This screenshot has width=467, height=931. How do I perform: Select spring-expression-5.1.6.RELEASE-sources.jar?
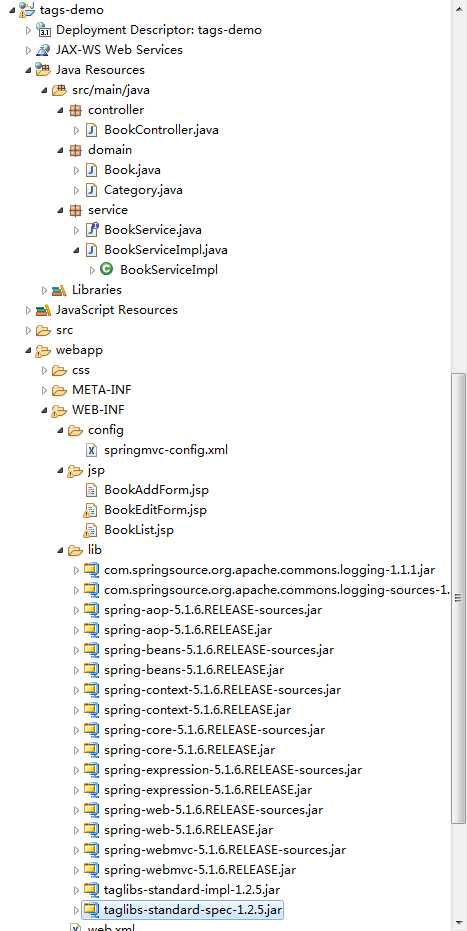[233, 770]
